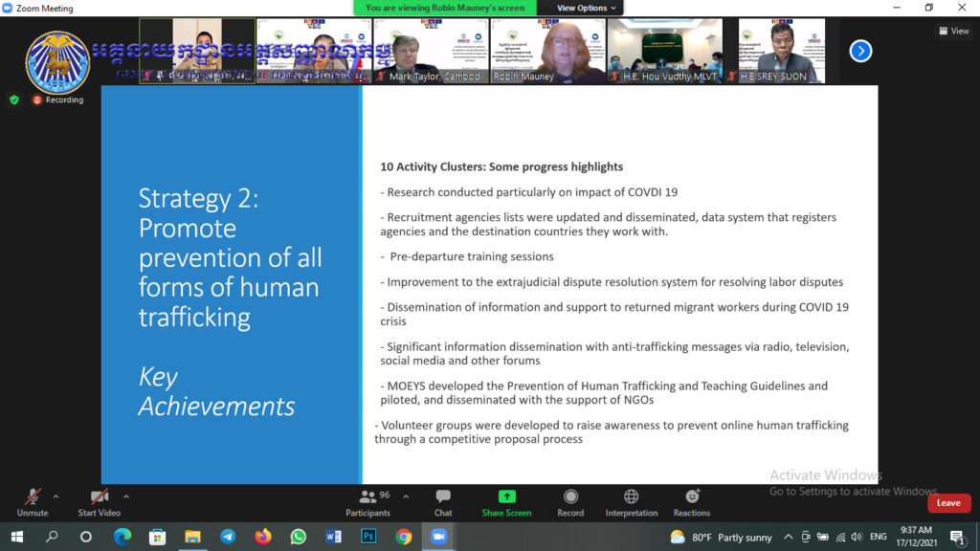Click the red Recording indicator

(x=58, y=99)
